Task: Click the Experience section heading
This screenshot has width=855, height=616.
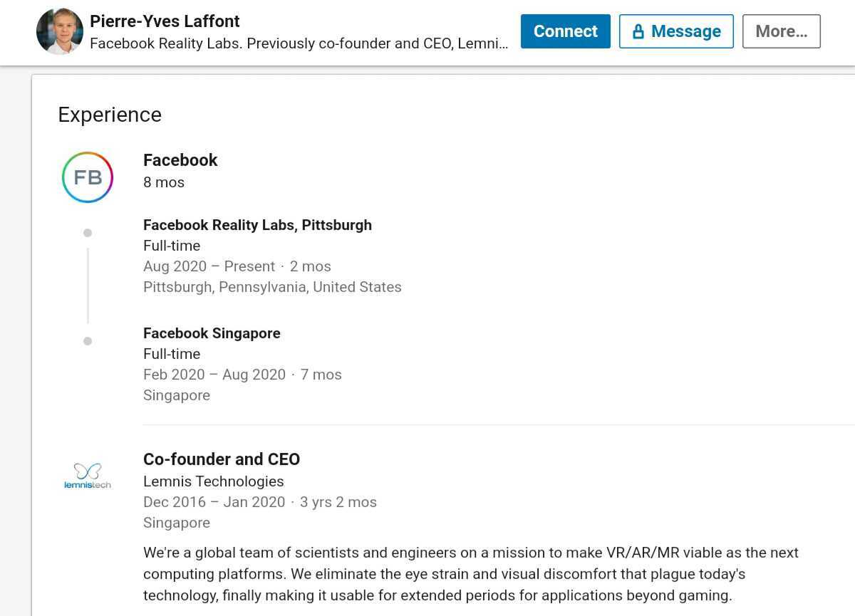Action: click(110, 115)
